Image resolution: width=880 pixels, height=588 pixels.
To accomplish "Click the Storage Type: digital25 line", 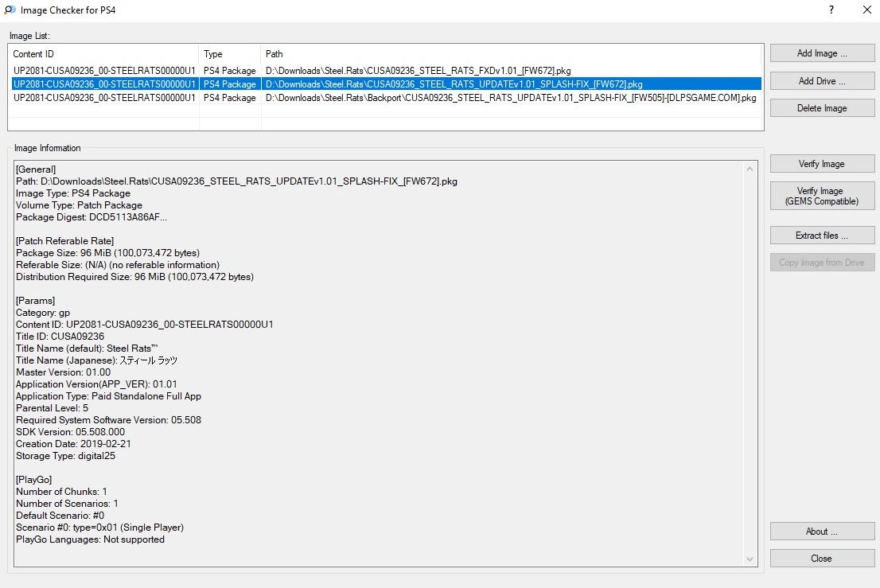I will (66, 456).
